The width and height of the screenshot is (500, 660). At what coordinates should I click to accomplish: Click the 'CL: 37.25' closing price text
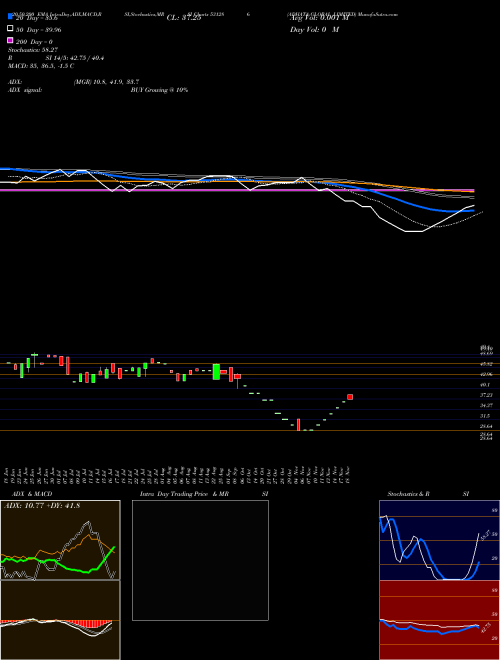tap(184, 18)
